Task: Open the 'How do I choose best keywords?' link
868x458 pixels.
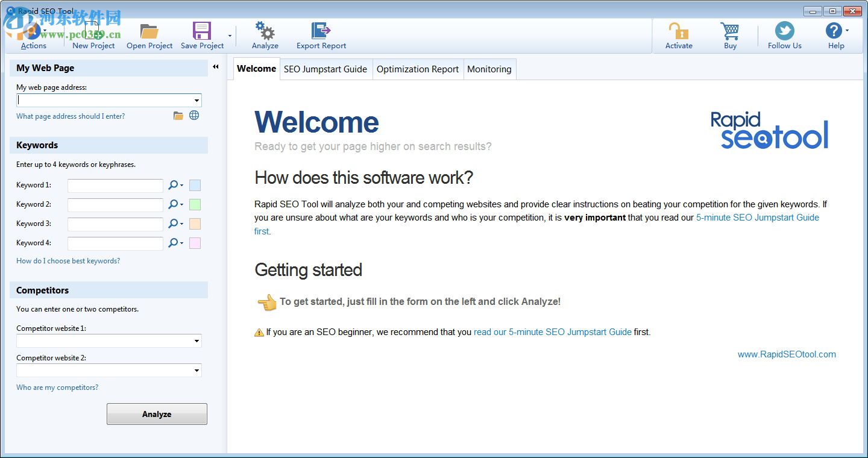Action: click(x=68, y=261)
